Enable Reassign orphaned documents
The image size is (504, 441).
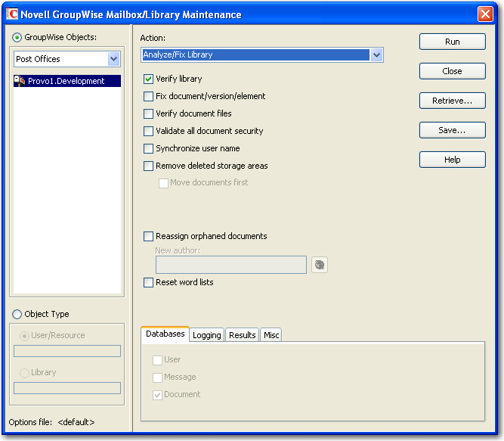[x=149, y=236]
